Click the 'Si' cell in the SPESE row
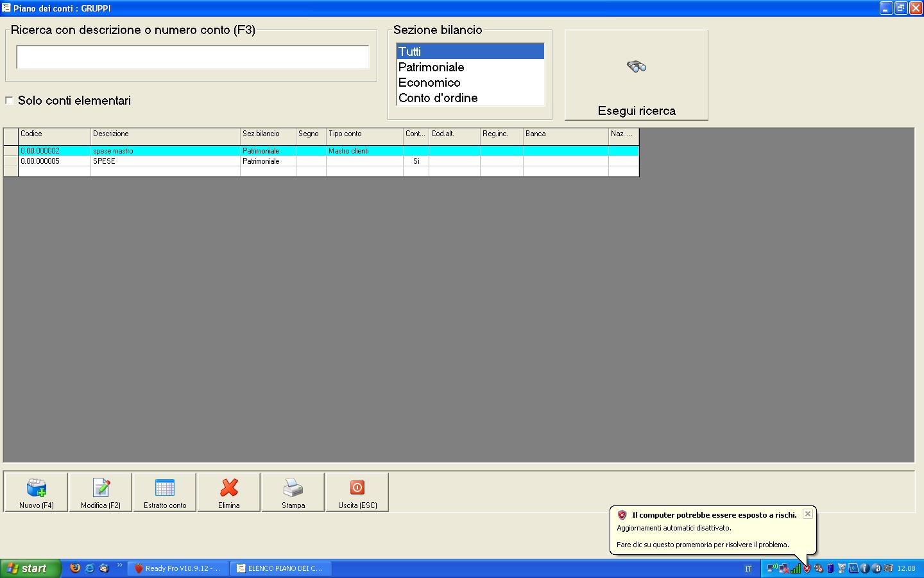 coord(416,161)
